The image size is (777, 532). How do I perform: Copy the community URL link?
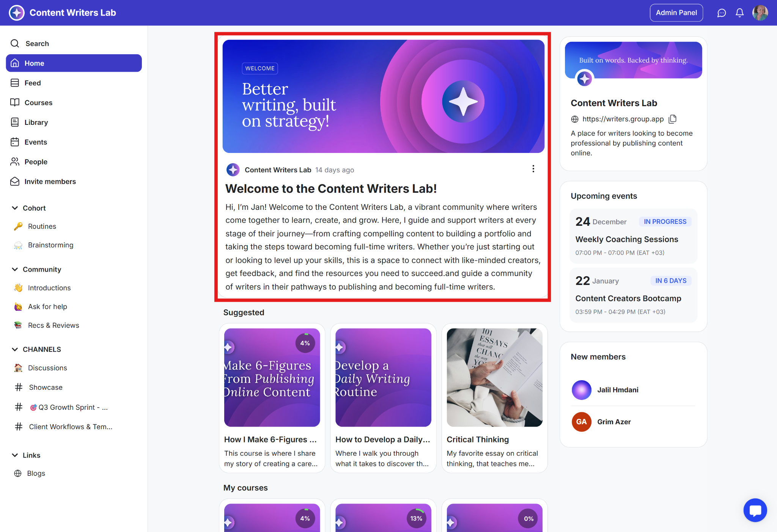(673, 119)
